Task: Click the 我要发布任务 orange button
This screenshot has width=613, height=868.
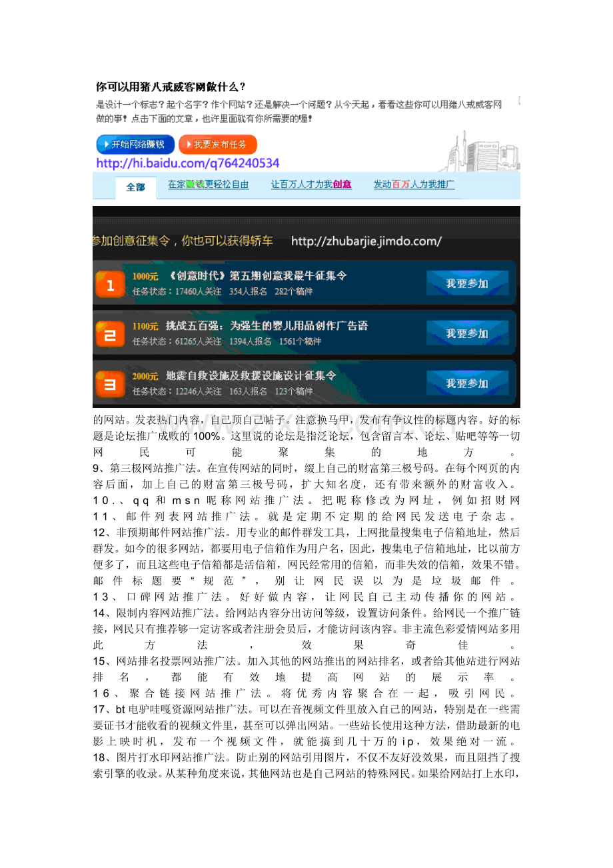Action: point(217,145)
